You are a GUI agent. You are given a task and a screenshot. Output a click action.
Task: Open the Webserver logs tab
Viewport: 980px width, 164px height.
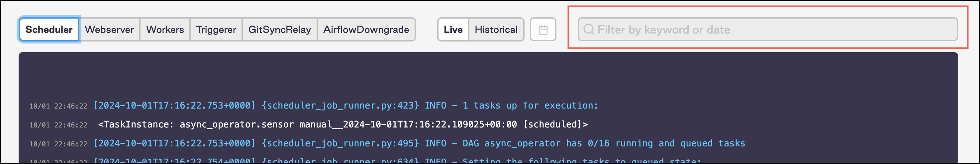click(x=109, y=30)
